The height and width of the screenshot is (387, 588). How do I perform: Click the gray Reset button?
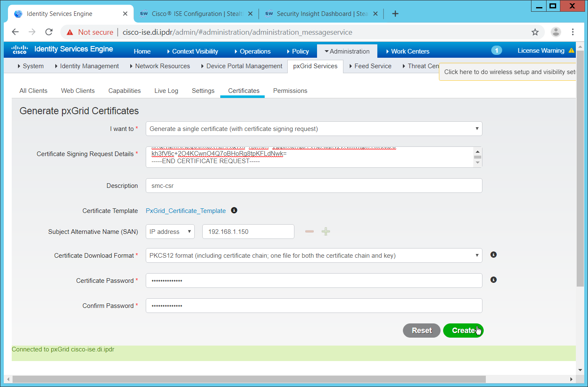click(x=421, y=331)
